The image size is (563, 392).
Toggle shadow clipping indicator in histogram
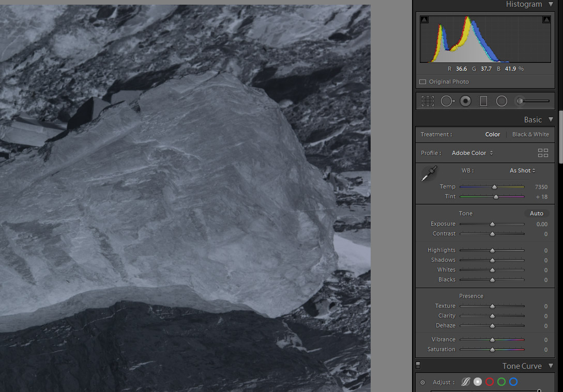[x=424, y=20]
